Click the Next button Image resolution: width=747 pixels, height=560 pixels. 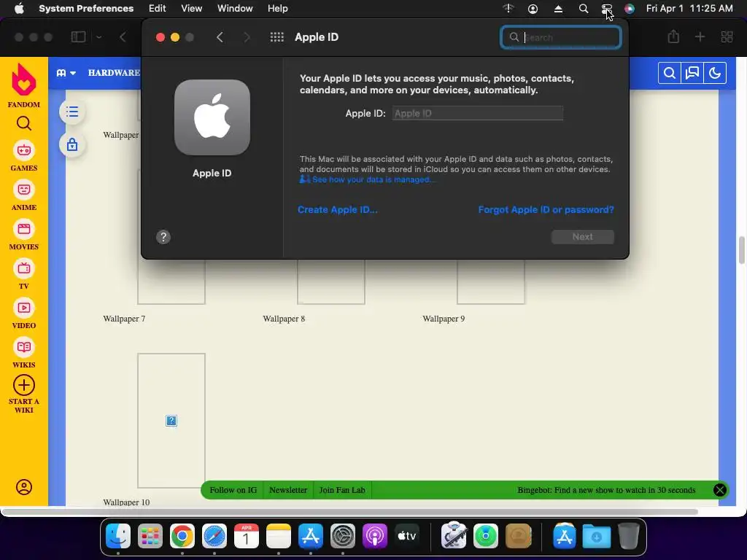[x=583, y=237]
